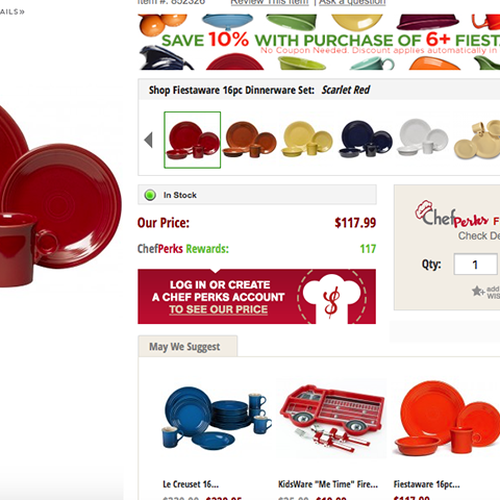
Task: Click the add to wishlist star icon
Action: click(478, 291)
